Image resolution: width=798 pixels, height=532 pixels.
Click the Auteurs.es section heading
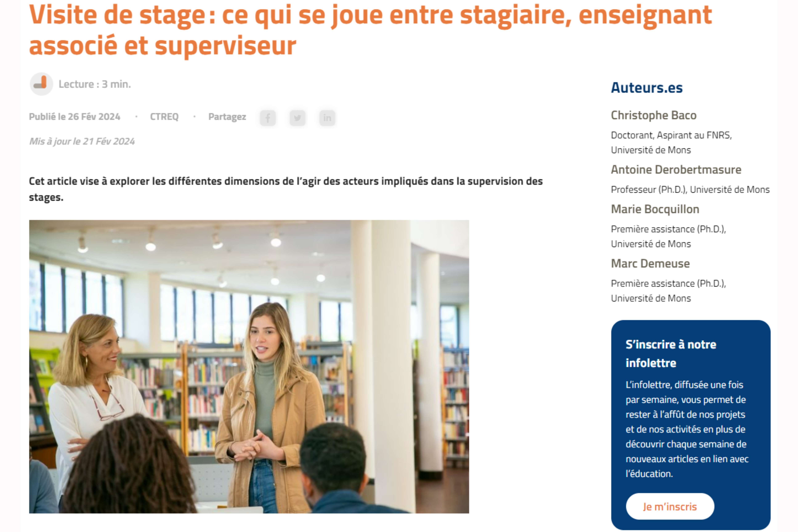(647, 88)
